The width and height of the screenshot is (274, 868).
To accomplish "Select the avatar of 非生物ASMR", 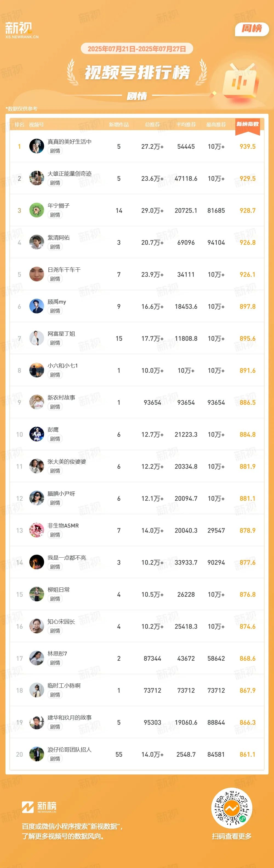I will pyautogui.click(x=36, y=530).
